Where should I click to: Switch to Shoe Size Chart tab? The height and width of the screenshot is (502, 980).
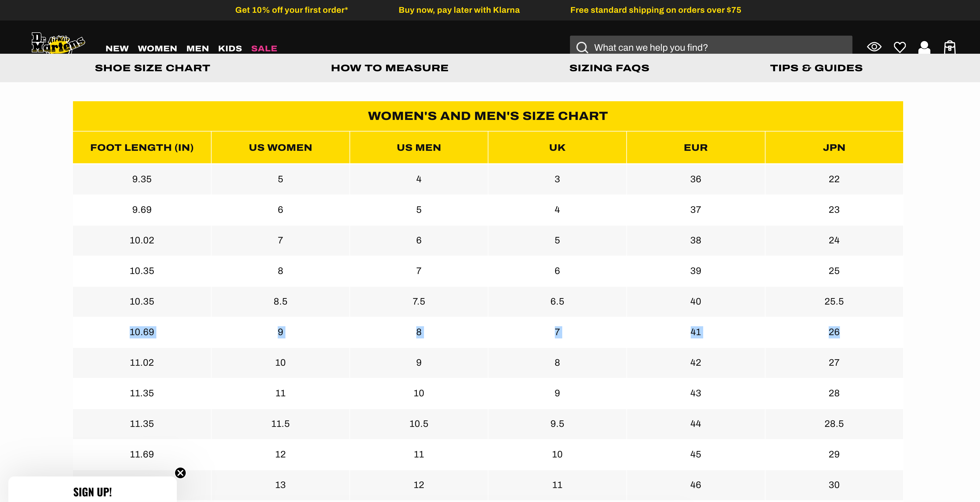pos(152,68)
